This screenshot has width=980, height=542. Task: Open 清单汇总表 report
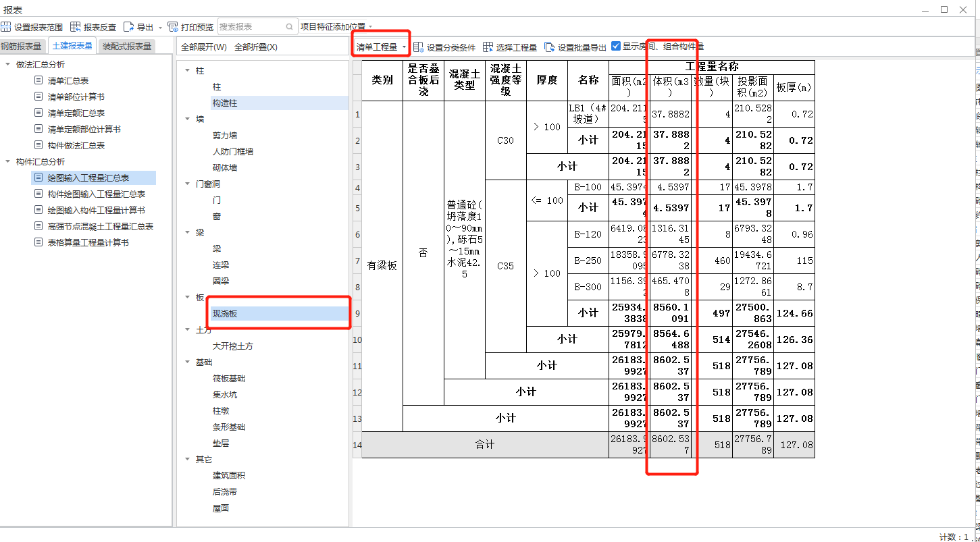(x=68, y=80)
